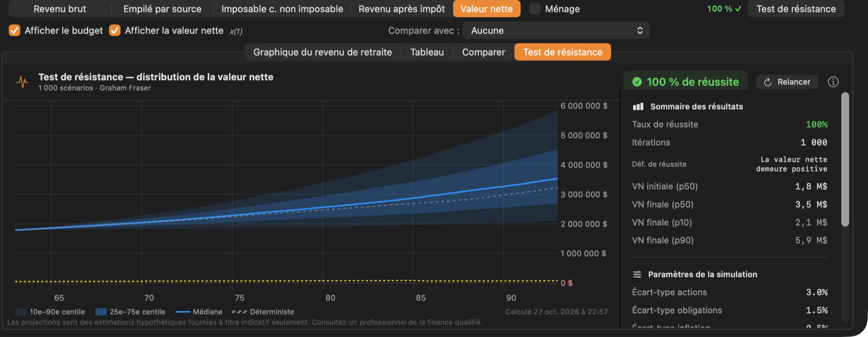Click the Déterministe legend entry
This screenshot has width=868, height=337.
tap(263, 312)
